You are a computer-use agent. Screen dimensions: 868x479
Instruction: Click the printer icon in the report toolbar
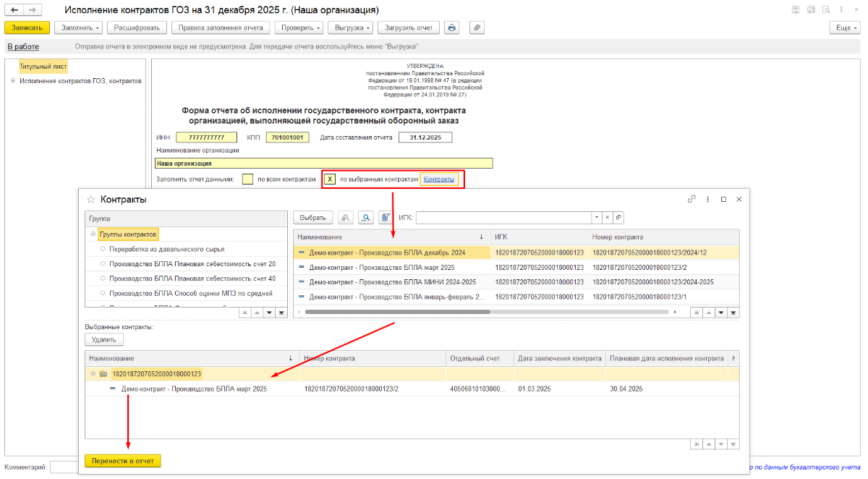pyautogui.click(x=452, y=27)
